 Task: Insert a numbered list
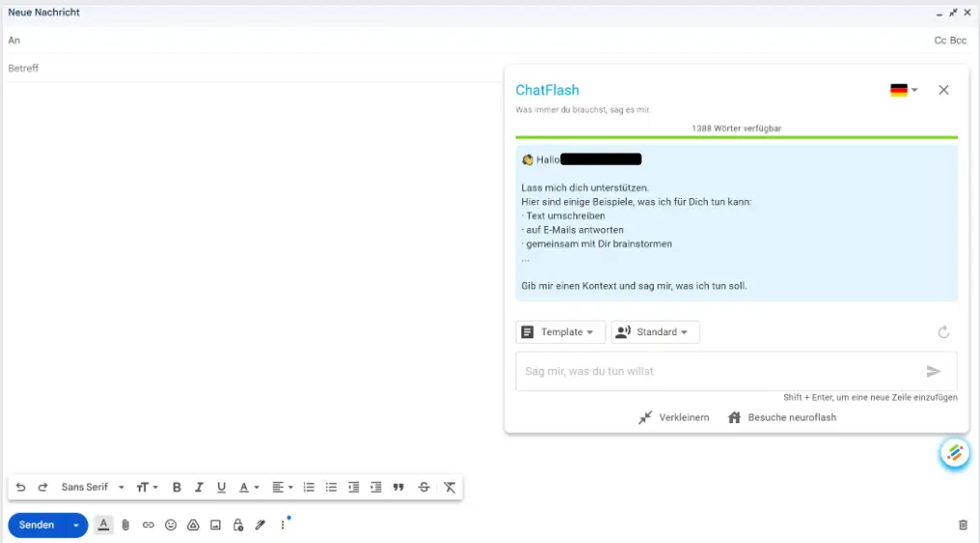tap(309, 487)
